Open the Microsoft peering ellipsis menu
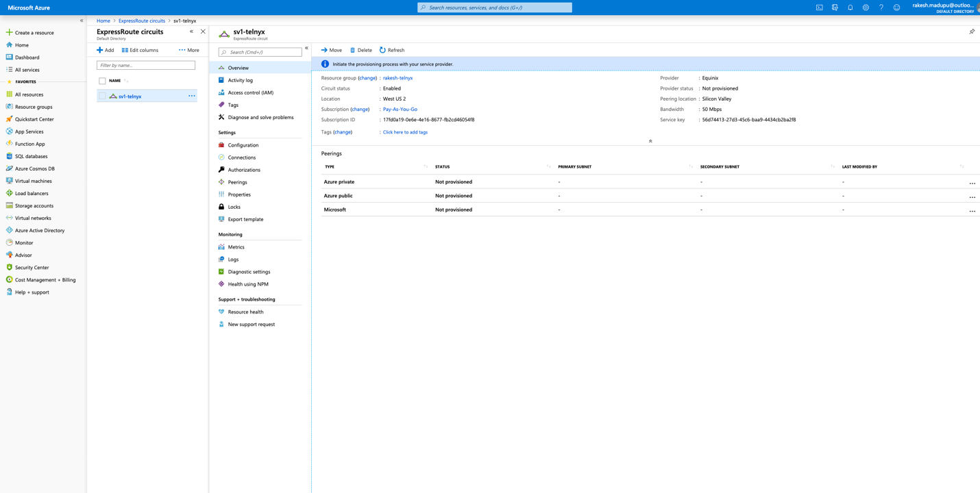This screenshot has height=493, width=980. coord(972,211)
